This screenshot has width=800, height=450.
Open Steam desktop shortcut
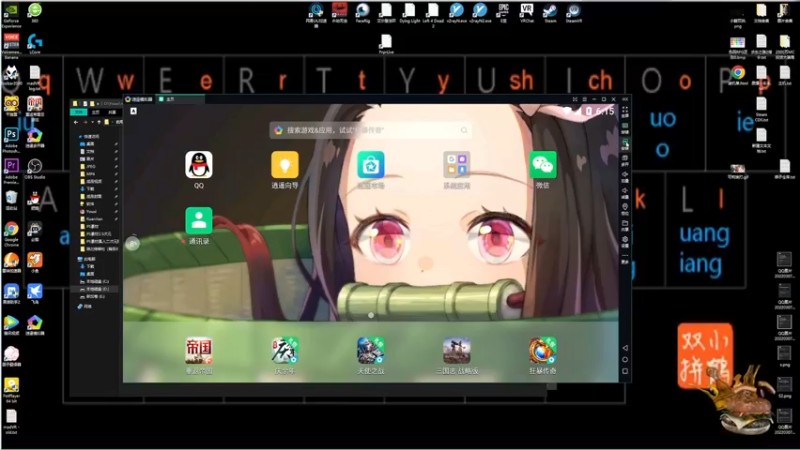click(x=550, y=13)
